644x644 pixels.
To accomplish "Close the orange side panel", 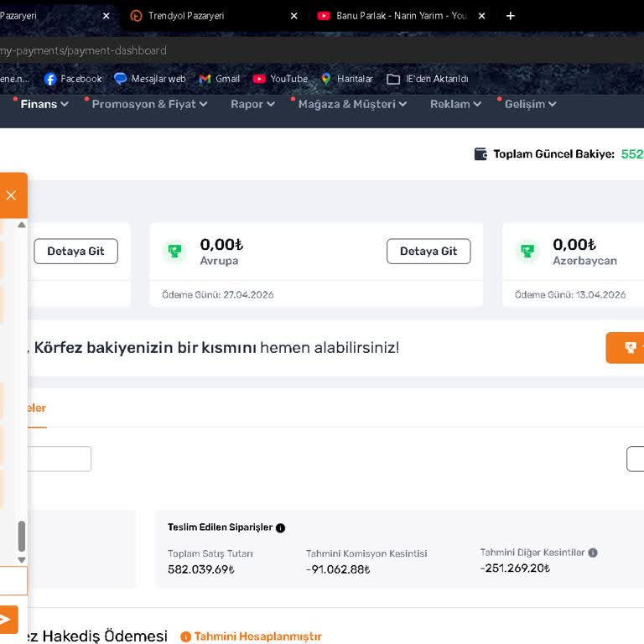I will pyautogui.click(x=11, y=195).
